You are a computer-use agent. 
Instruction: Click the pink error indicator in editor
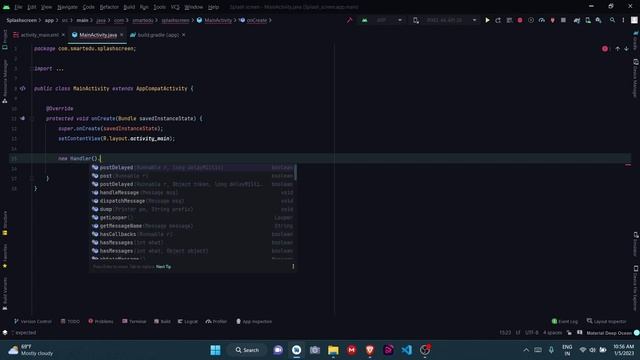(x=605, y=49)
